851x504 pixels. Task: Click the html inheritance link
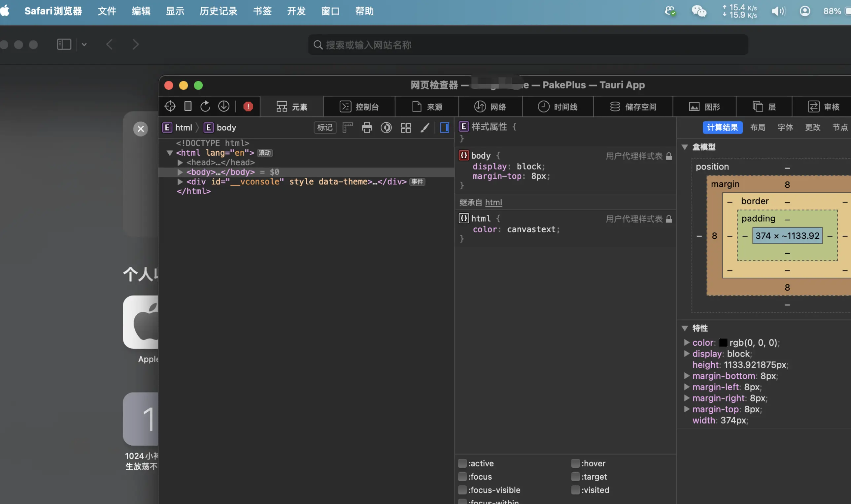coord(493,203)
